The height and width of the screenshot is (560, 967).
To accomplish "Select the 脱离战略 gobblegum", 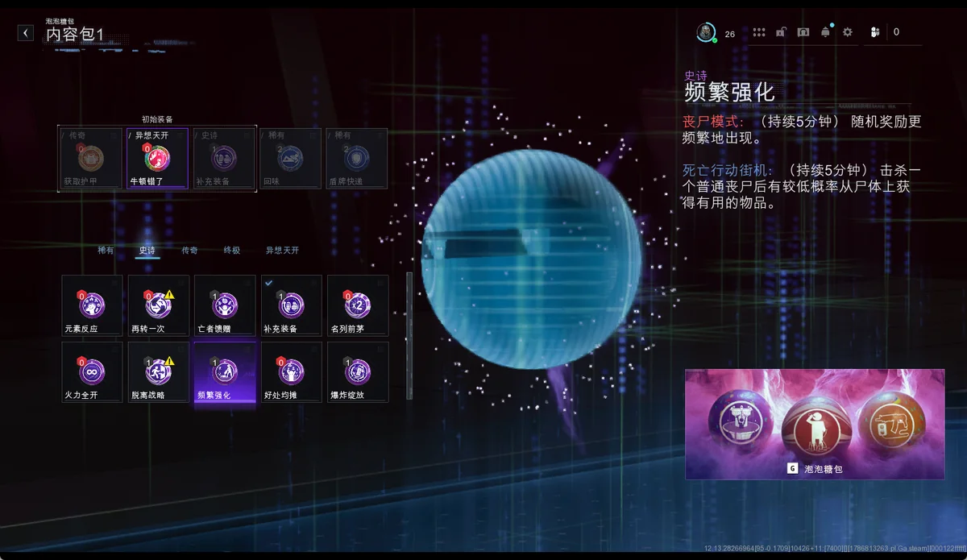I will [x=159, y=372].
